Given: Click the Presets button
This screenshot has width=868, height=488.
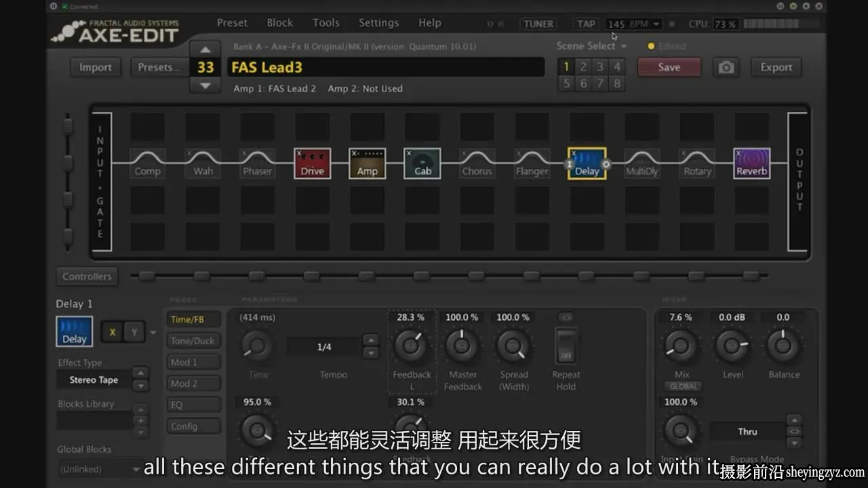Looking at the screenshot, I should click(x=159, y=67).
